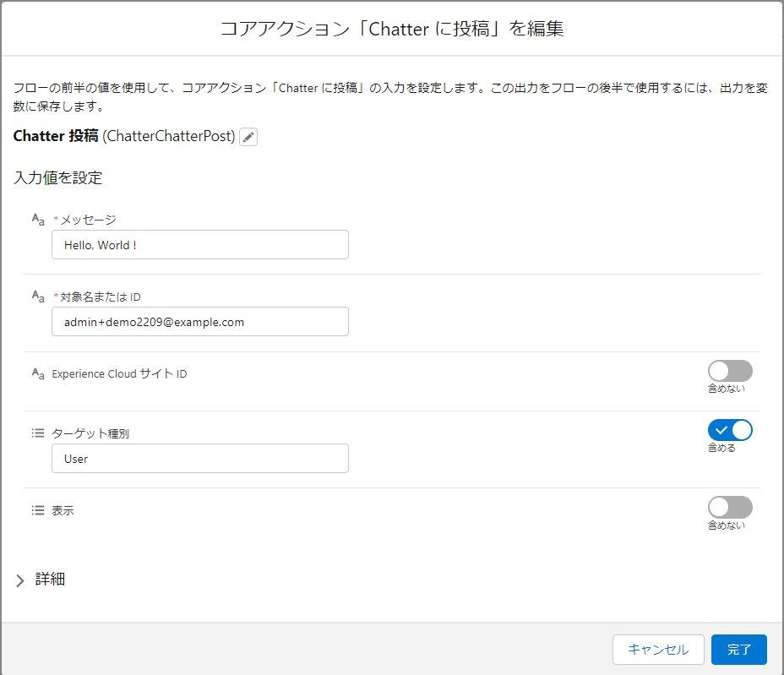Click the dialog title コアアクション「Chatter に投稿」を編集
784x675 pixels.
(x=392, y=29)
